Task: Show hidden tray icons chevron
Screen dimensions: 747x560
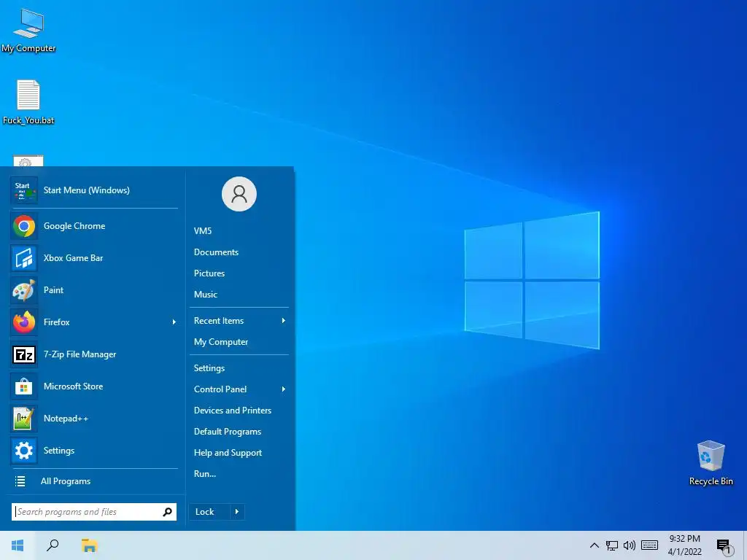Action: point(594,545)
